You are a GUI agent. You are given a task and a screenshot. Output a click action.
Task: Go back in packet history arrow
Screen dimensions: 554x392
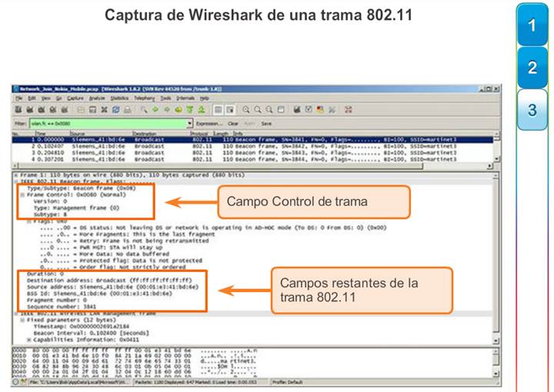click(x=155, y=110)
